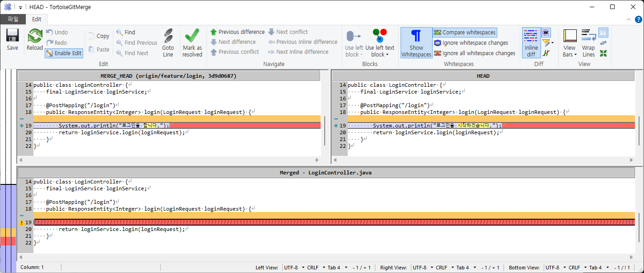Toggle Inline diff mode
Viewport: 644px width, 273px height.
tap(531, 43)
